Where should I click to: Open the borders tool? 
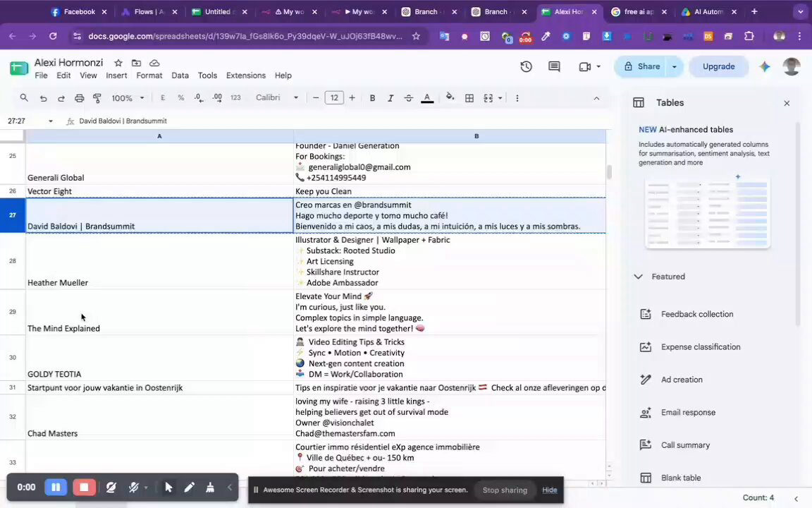pos(469,98)
